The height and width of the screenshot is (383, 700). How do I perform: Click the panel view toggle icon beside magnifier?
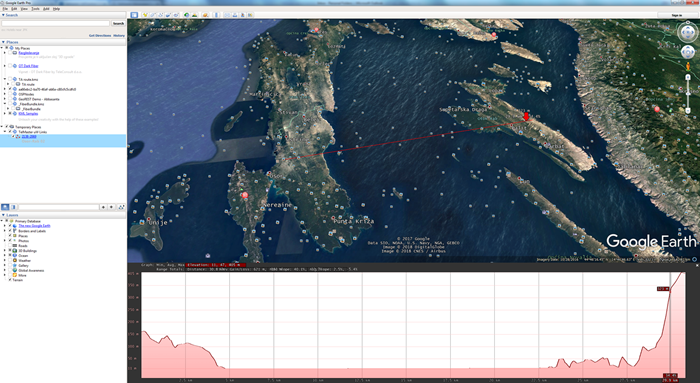point(13,207)
